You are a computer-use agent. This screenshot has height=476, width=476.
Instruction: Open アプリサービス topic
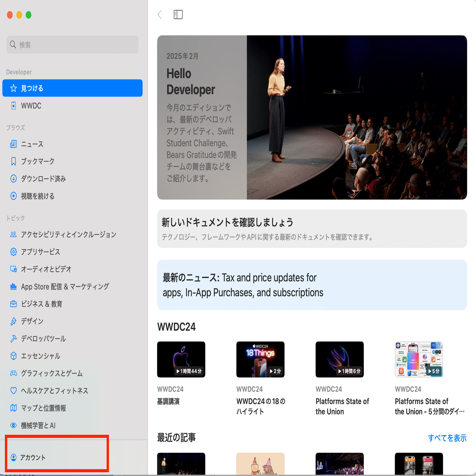(40, 252)
